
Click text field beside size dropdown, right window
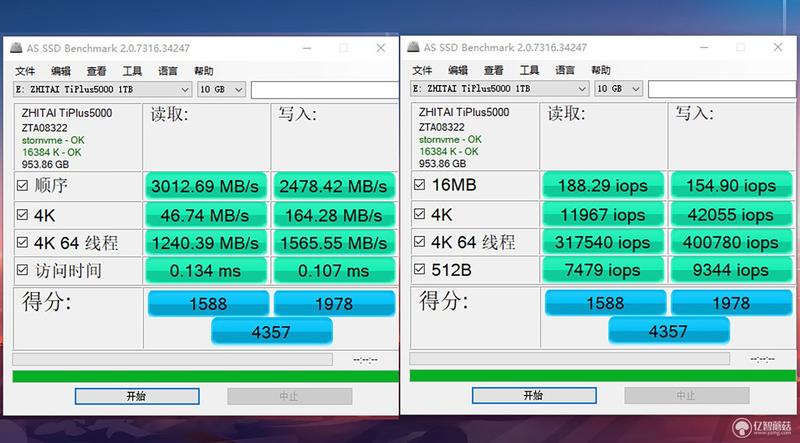[x=721, y=89]
